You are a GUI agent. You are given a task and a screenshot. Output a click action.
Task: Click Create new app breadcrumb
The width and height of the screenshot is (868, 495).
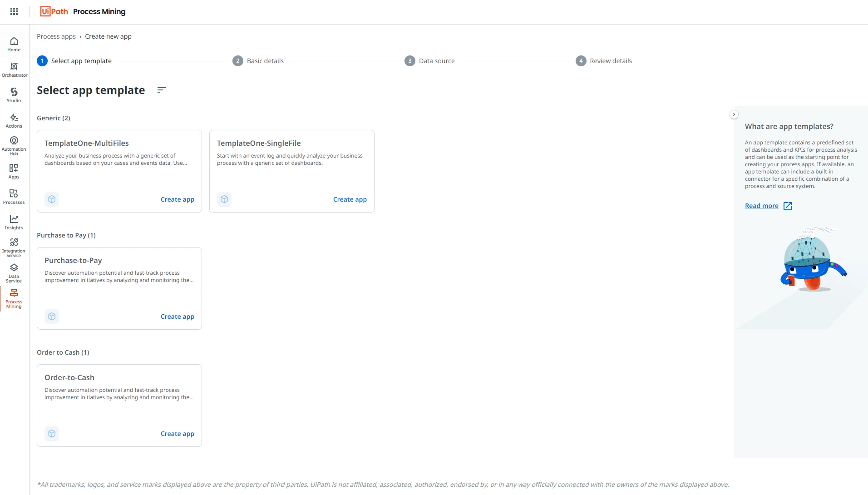[x=108, y=36]
